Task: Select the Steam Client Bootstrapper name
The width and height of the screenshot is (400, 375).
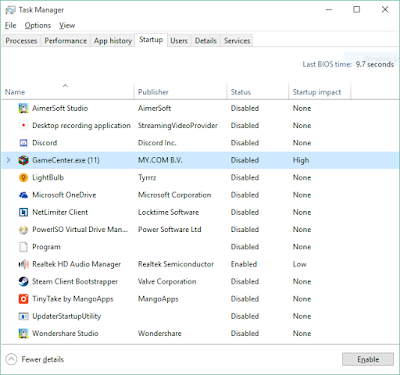Action: [75, 282]
